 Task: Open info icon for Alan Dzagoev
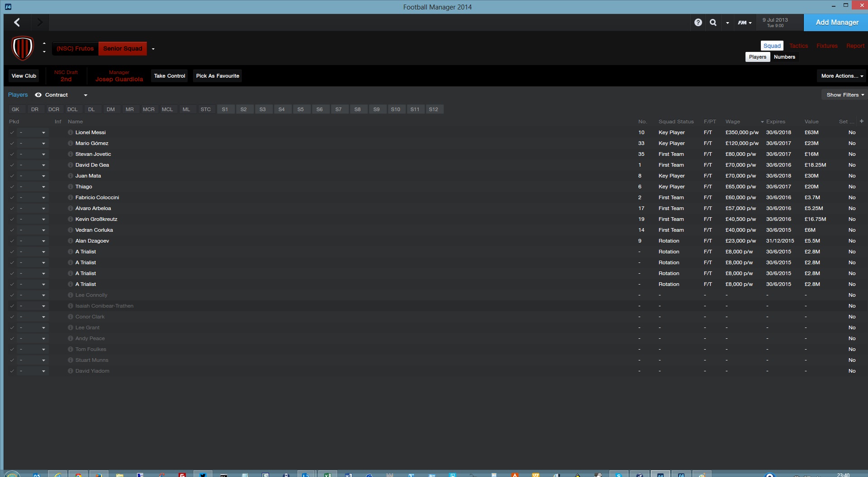pos(71,241)
